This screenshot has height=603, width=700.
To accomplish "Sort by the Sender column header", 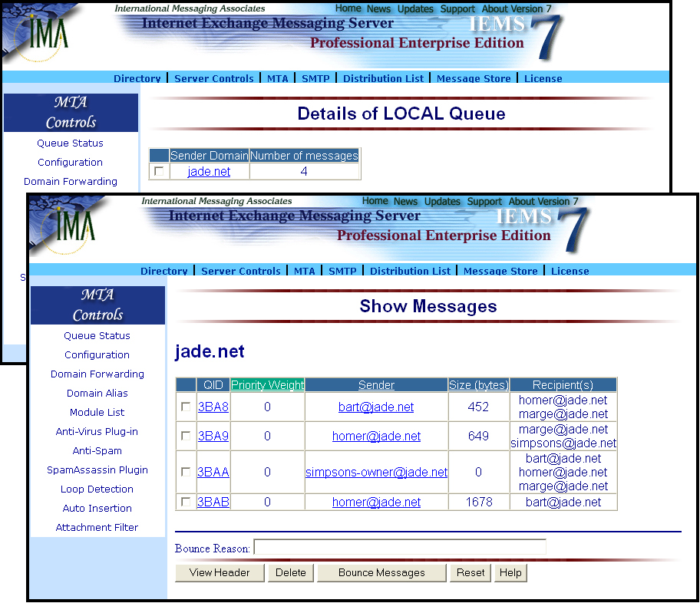I will pos(376,385).
